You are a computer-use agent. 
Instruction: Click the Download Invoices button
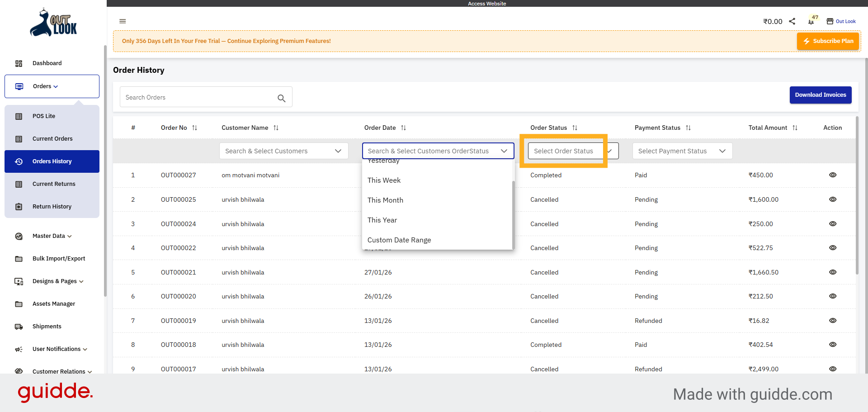[x=820, y=95]
